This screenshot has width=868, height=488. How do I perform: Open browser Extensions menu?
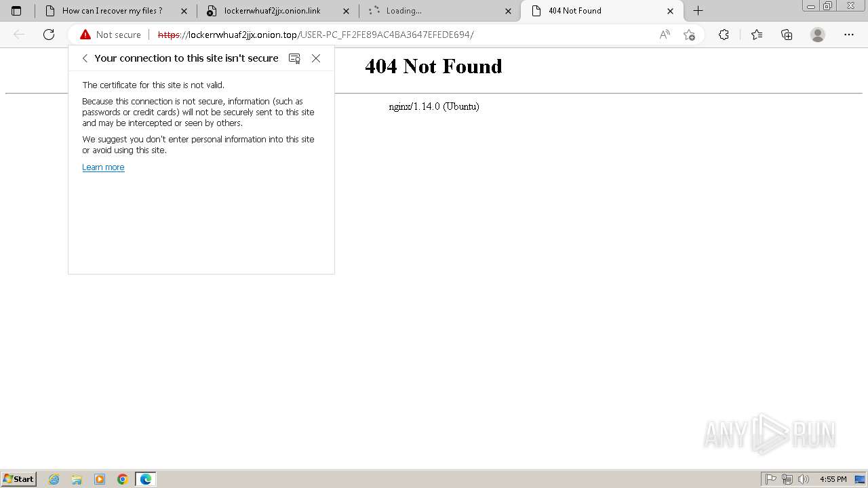point(724,35)
